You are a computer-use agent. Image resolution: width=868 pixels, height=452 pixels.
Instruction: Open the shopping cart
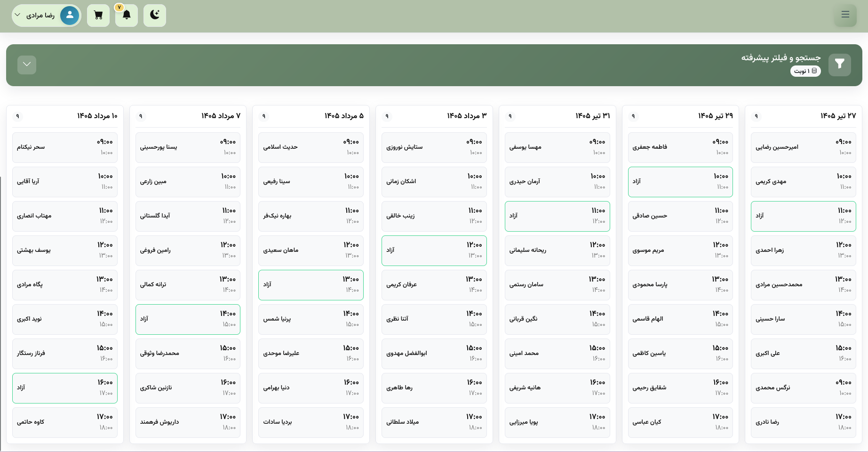(x=98, y=15)
